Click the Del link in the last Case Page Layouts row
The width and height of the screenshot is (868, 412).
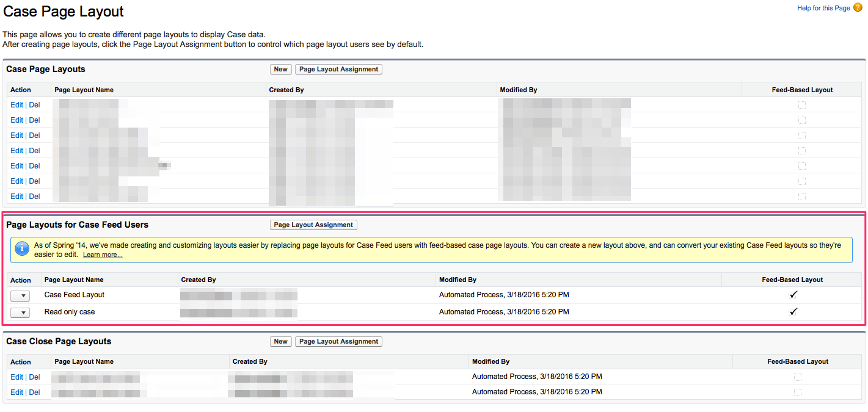tap(34, 197)
